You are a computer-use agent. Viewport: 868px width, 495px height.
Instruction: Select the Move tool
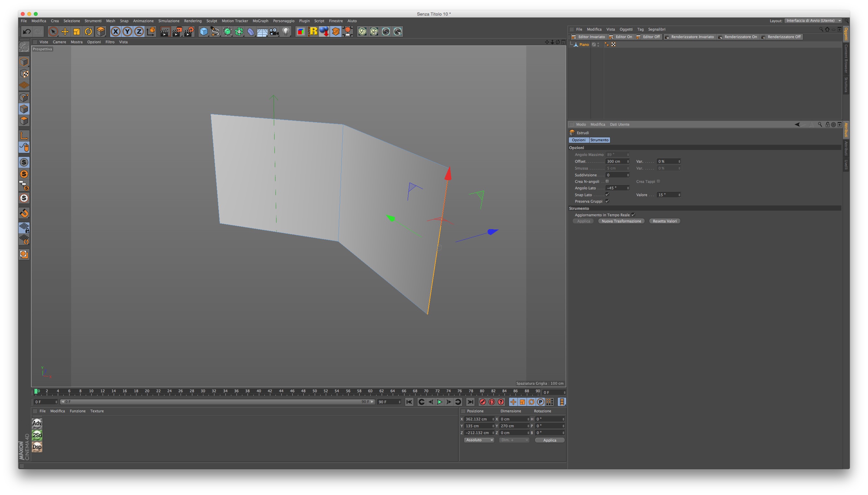click(x=65, y=31)
